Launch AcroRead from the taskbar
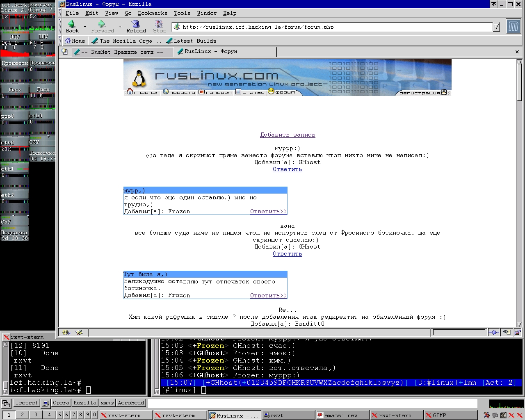This screenshot has width=525, height=420. click(131, 403)
